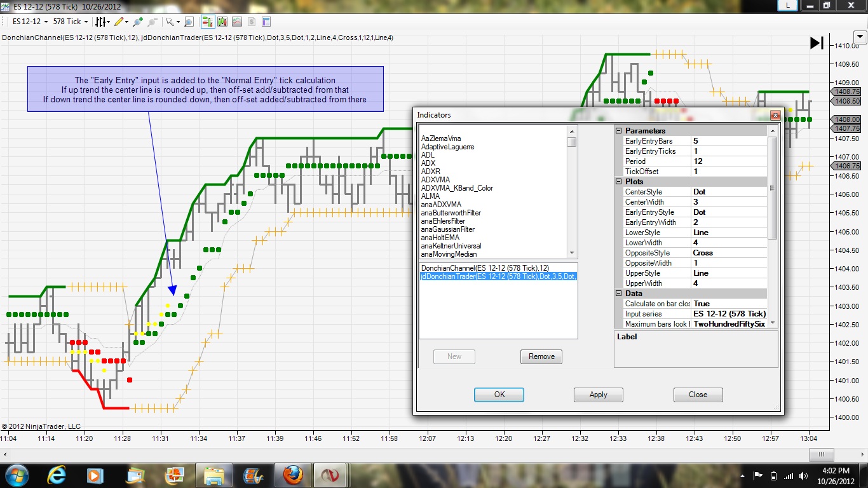Collapse the Data section in property grid

point(619,294)
